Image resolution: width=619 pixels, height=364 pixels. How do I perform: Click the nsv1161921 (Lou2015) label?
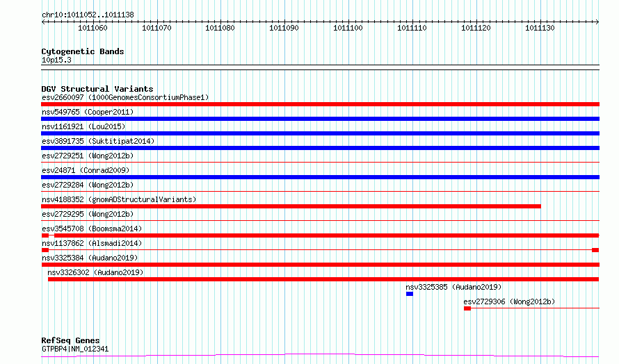point(83,126)
